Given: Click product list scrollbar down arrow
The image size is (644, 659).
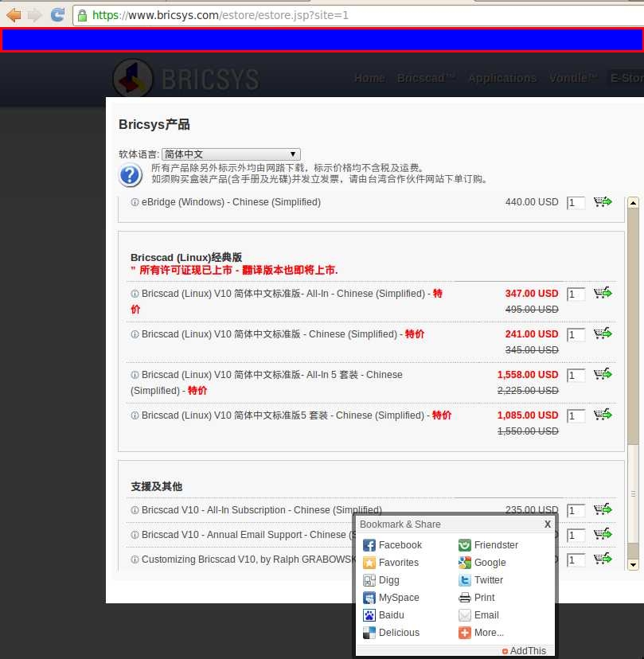Looking at the screenshot, I should pyautogui.click(x=633, y=564).
